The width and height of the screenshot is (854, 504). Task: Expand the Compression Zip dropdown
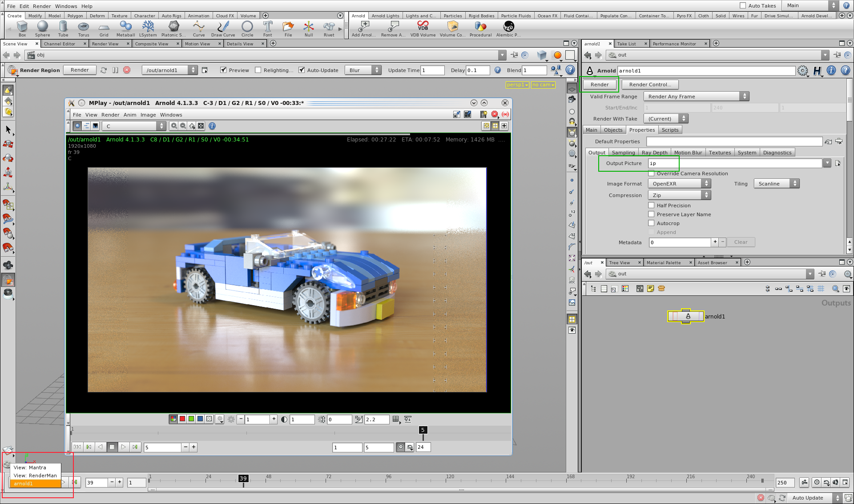[x=679, y=195]
